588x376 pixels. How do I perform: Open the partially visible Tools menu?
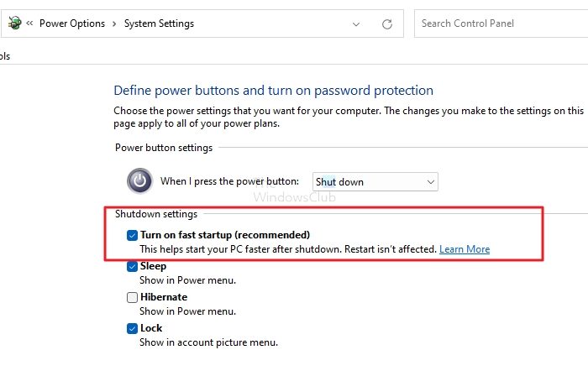point(5,56)
